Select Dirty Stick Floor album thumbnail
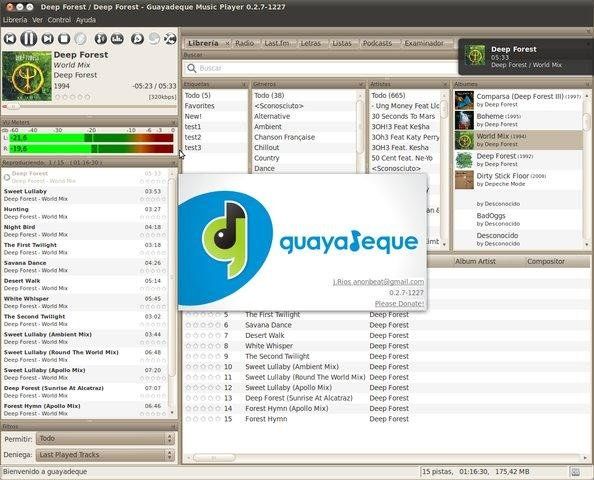The image size is (594, 480). [464, 180]
